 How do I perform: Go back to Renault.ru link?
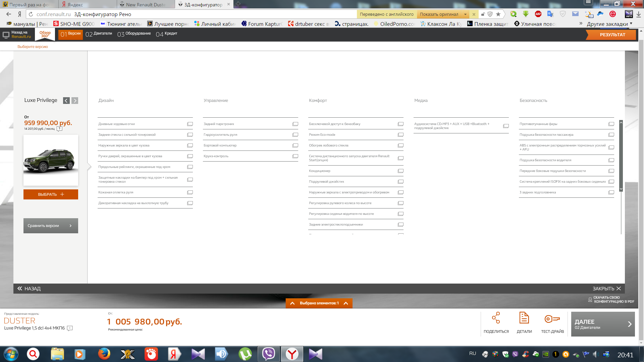pyautogui.click(x=17, y=35)
